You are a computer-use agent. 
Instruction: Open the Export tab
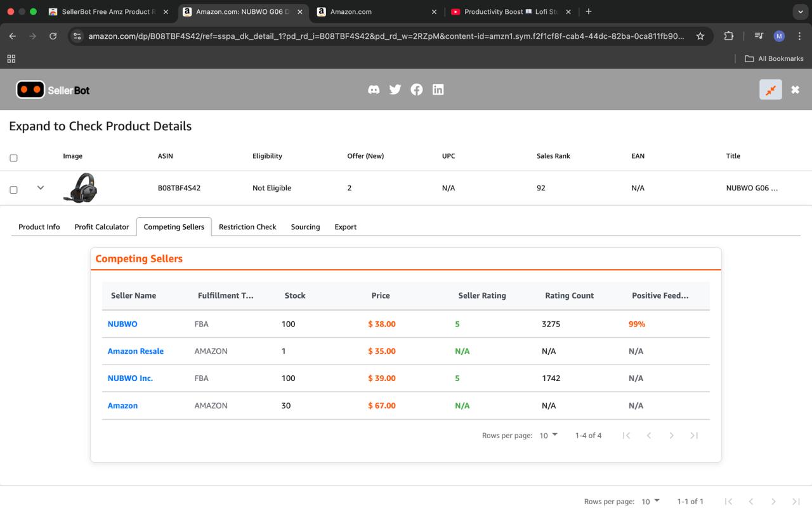346,227
